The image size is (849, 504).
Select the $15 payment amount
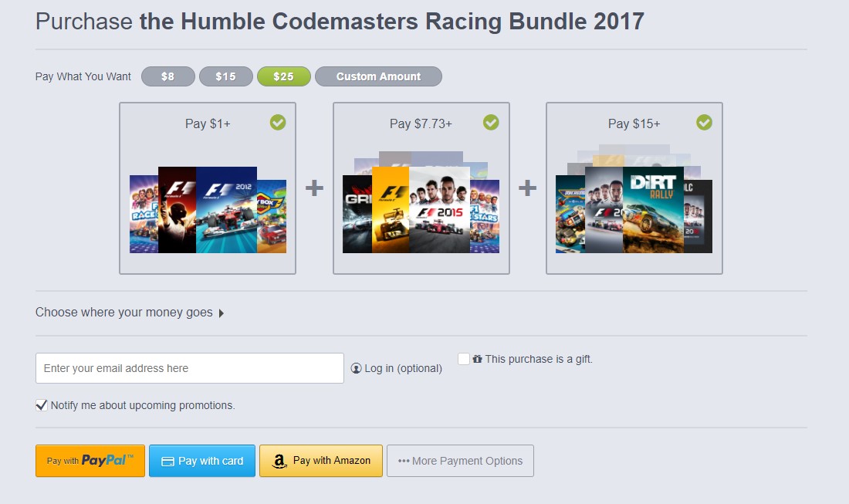click(x=226, y=76)
